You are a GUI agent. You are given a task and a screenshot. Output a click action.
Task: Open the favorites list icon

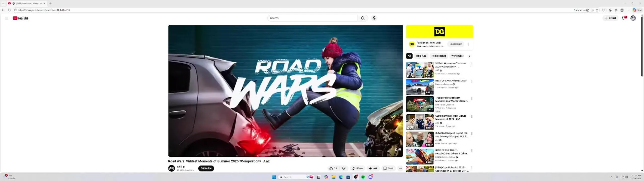coord(616,10)
